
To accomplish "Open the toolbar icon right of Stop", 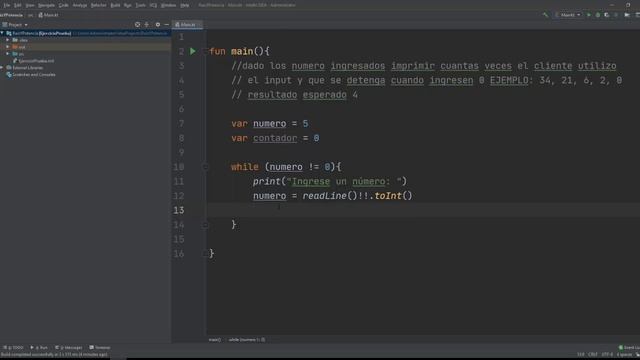I will pyautogui.click(x=627, y=15).
